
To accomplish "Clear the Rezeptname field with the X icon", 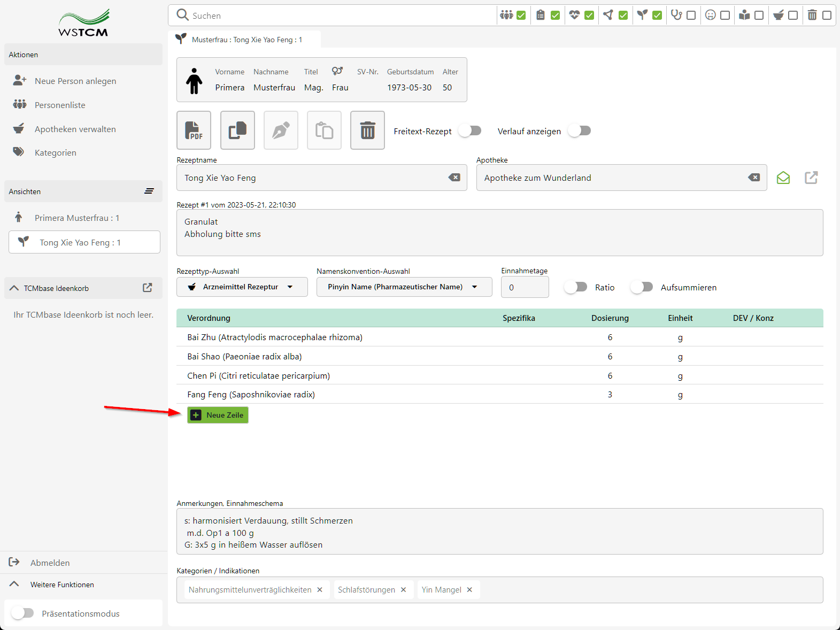I will coord(454,178).
